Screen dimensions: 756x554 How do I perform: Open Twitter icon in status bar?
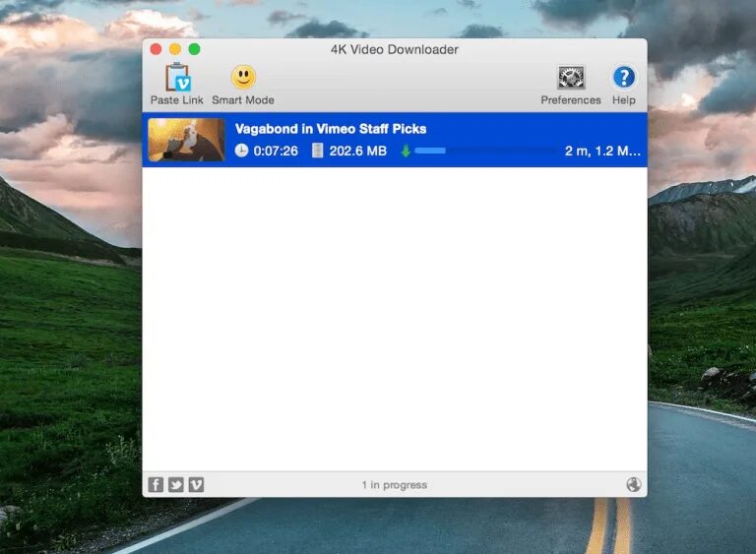[x=176, y=484]
